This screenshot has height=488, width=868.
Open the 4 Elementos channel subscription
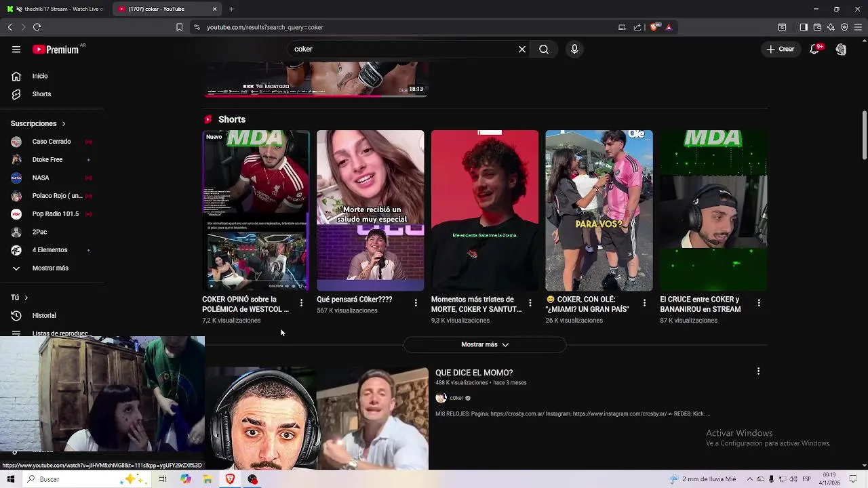pos(52,250)
